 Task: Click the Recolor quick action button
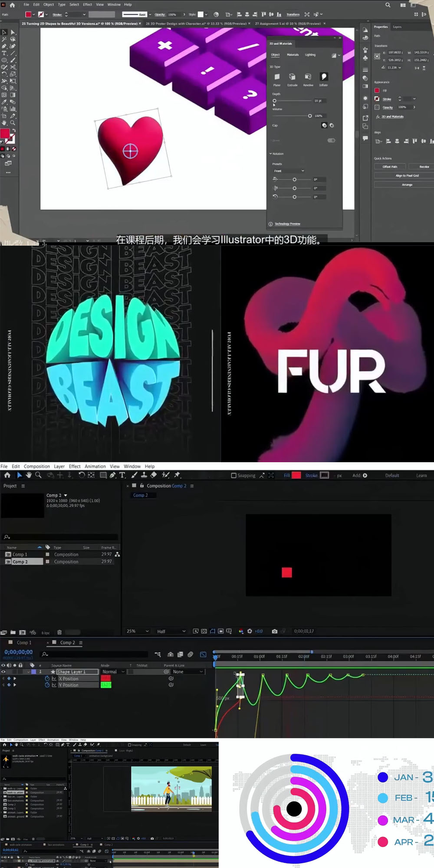coord(421,167)
